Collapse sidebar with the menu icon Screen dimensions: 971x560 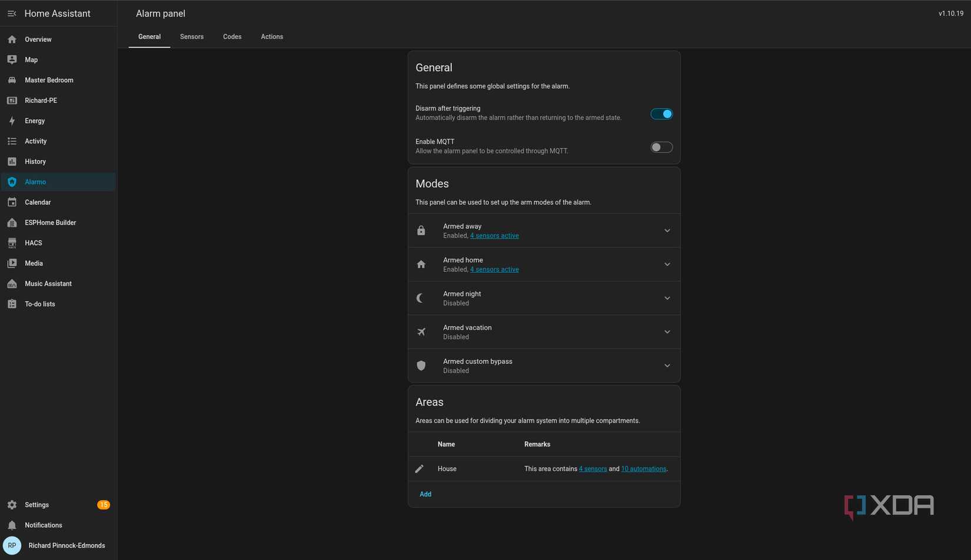point(12,14)
